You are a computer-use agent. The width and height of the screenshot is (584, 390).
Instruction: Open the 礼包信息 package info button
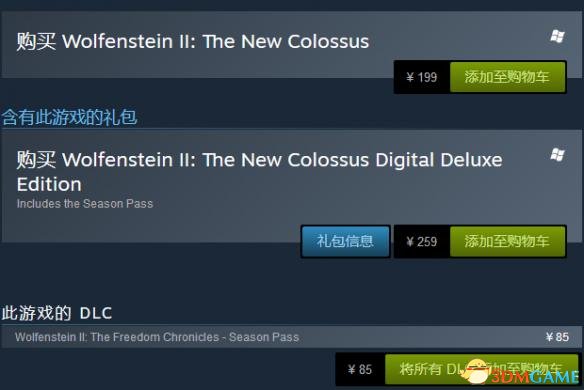[x=345, y=241]
